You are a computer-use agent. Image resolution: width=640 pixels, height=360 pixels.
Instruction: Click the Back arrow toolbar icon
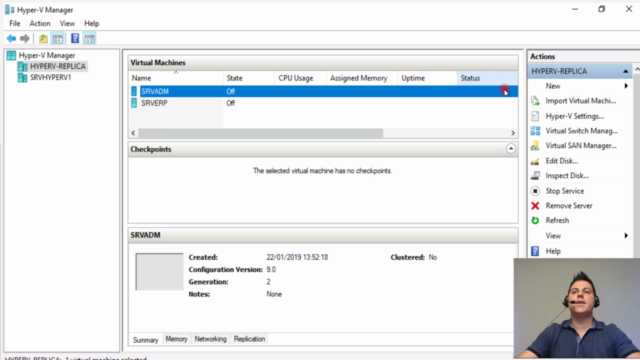(x=11, y=39)
